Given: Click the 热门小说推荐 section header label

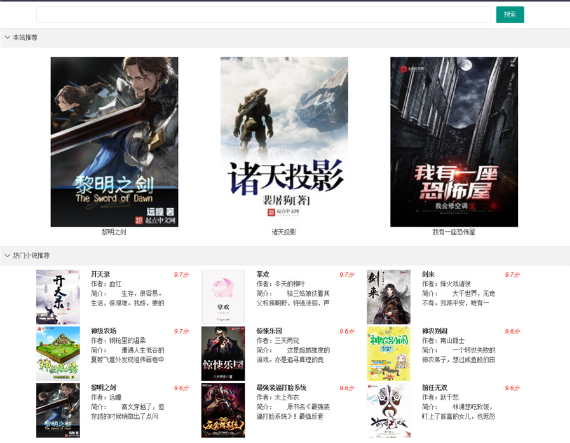Looking at the screenshot, I should [x=31, y=255].
